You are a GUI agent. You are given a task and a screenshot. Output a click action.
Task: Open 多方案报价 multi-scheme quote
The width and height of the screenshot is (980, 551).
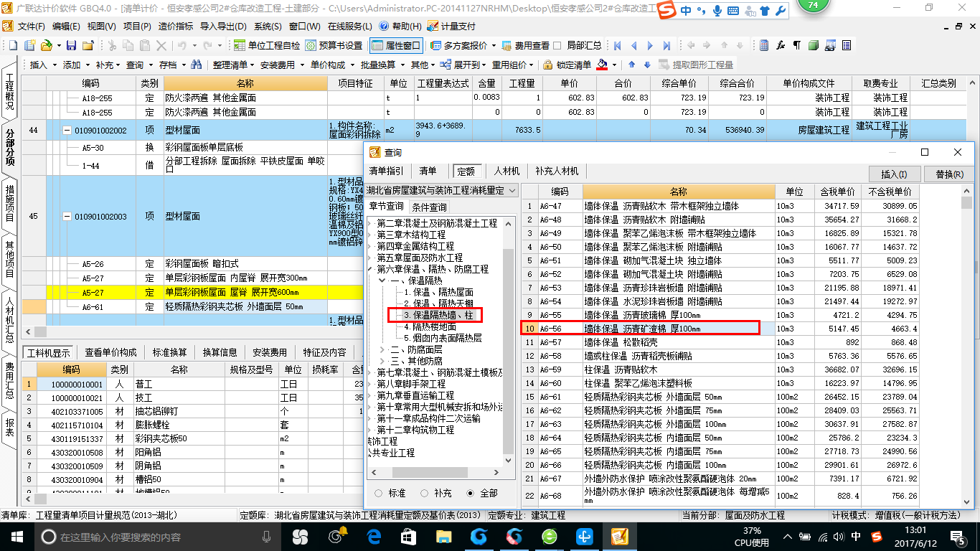pyautogui.click(x=463, y=45)
